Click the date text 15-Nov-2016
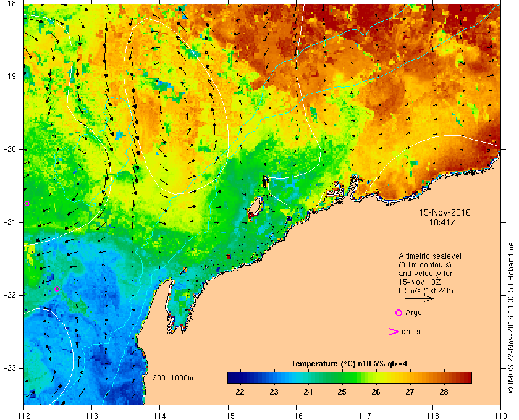Screen dimensions: 519x420 coord(445,212)
